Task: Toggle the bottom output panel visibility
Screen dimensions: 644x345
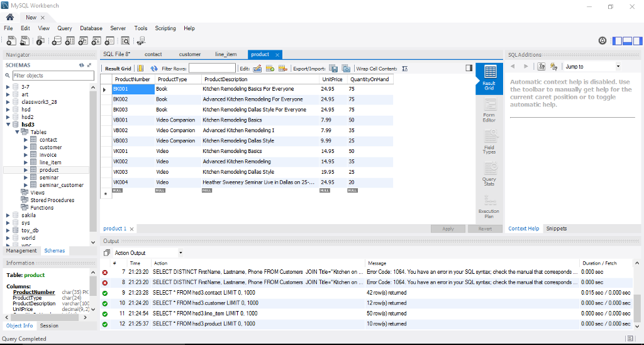Action: tap(627, 41)
